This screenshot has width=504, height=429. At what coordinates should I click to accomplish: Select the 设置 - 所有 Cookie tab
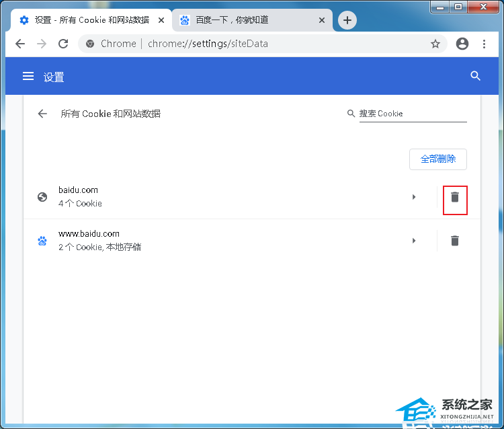91,20
